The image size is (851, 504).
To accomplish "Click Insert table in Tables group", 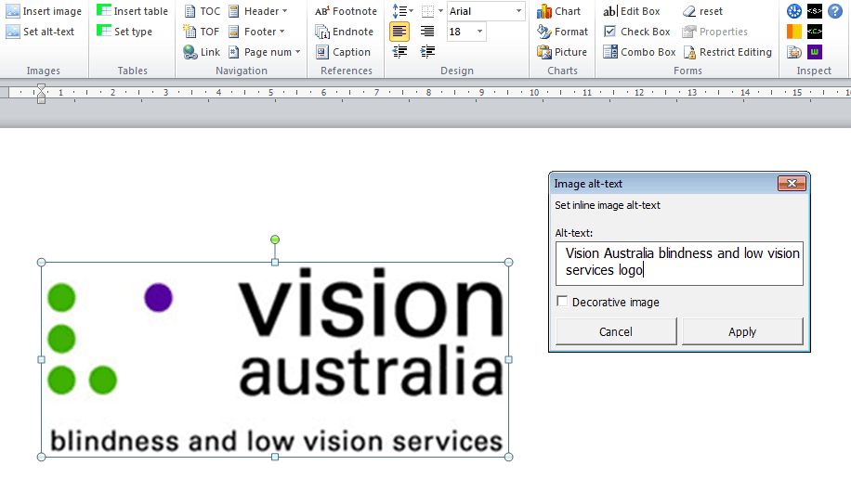I will point(132,11).
